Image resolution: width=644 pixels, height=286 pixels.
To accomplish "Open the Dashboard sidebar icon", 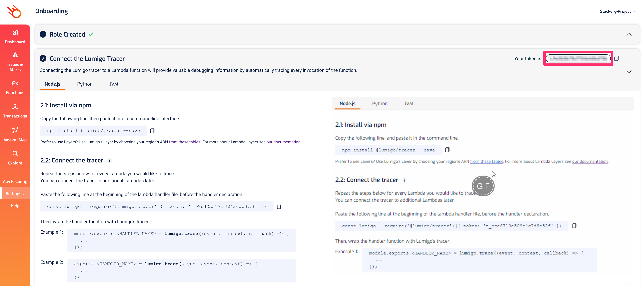I will tap(15, 33).
